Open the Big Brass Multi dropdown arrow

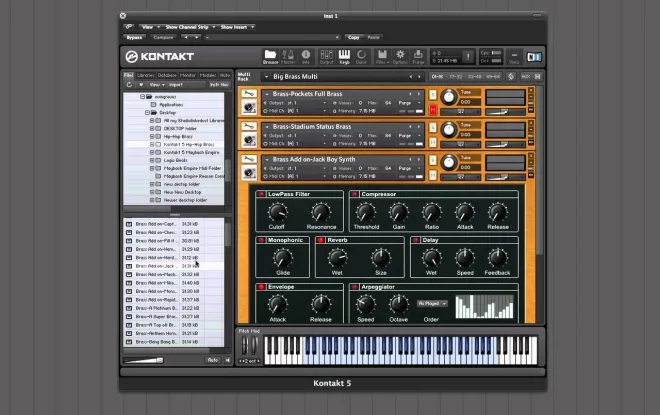[266, 77]
